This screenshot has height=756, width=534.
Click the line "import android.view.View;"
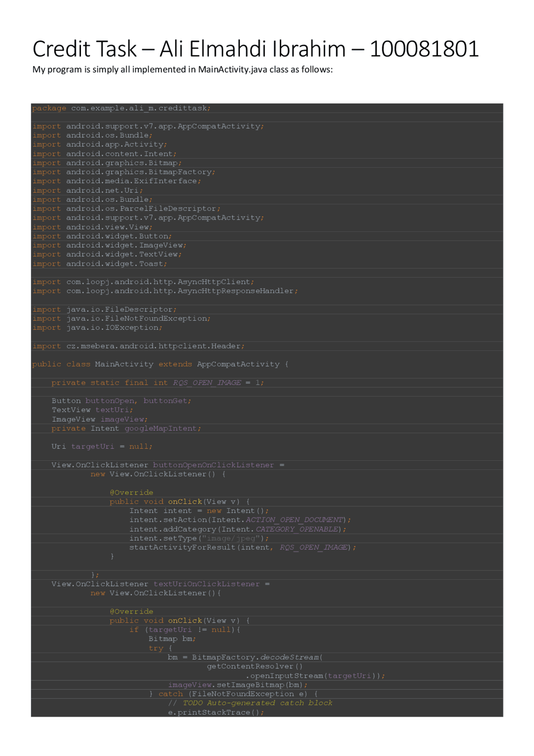92,227
